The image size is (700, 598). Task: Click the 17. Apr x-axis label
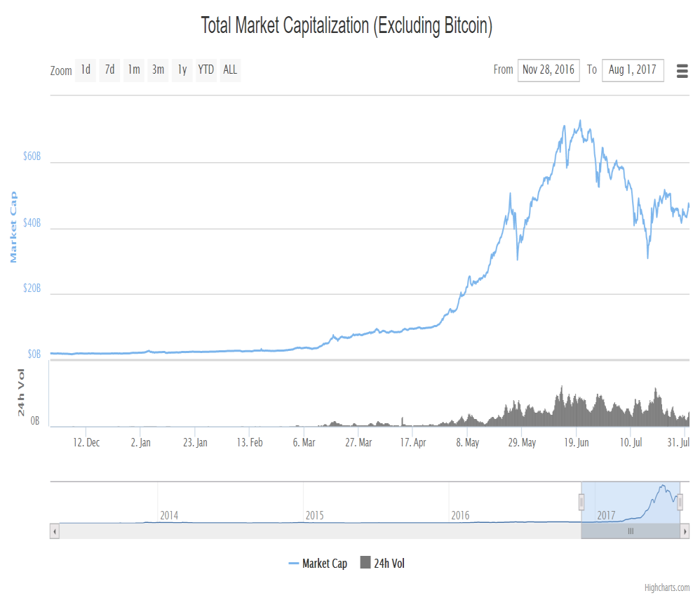tap(413, 443)
